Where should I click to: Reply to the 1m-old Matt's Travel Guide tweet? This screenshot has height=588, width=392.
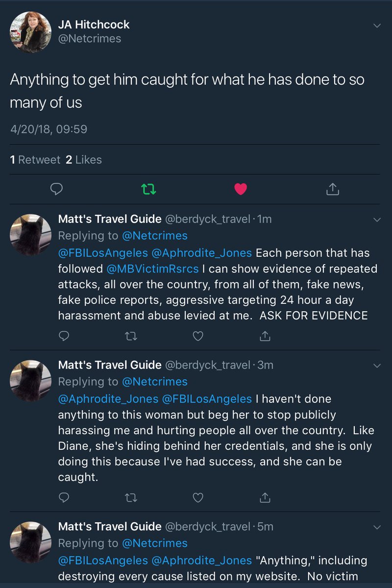click(64, 336)
